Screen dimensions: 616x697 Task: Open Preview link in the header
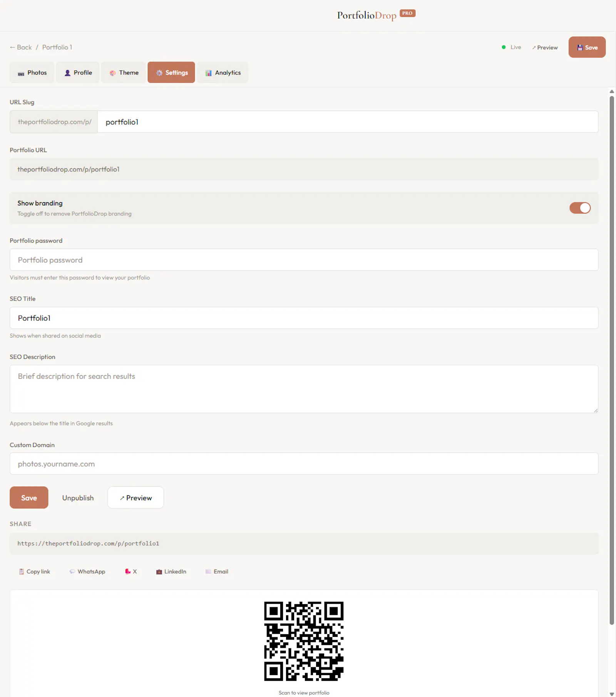545,47
